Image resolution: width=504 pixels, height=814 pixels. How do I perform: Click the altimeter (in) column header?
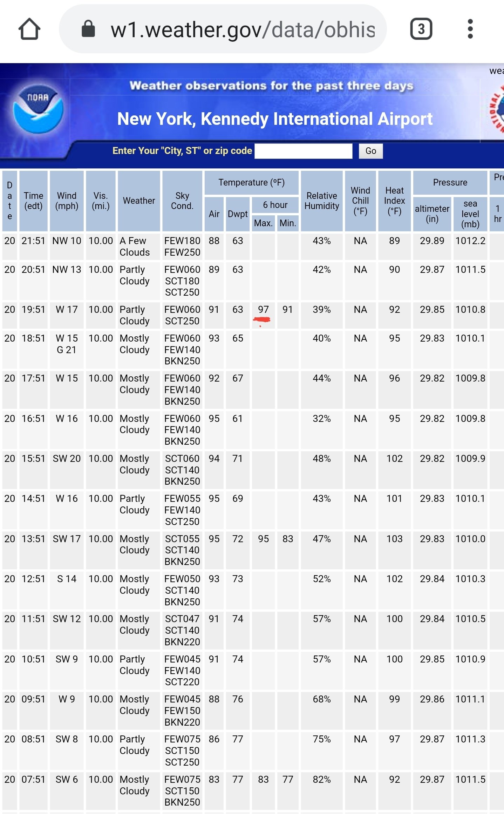(432, 214)
